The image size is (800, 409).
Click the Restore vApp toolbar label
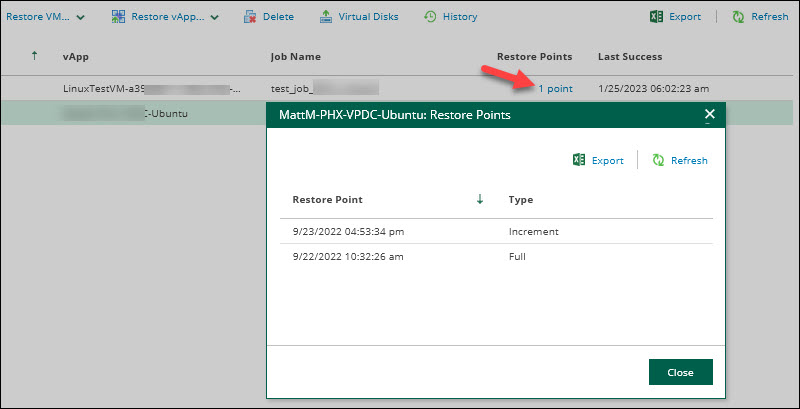pyautogui.click(x=168, y=17)
